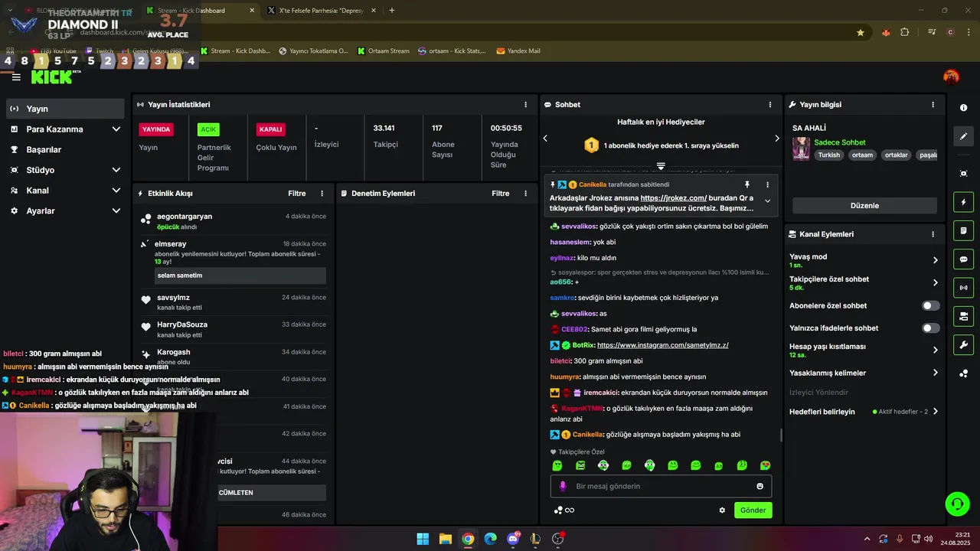Open Hedefleri belirleyin goals chevron
The image size is (980, 551).
click(x=935, y=412)
